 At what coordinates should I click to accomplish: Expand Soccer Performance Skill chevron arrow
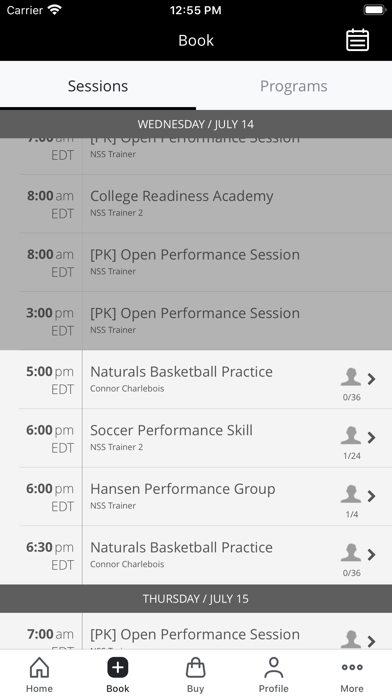click(x=371, y=437)
